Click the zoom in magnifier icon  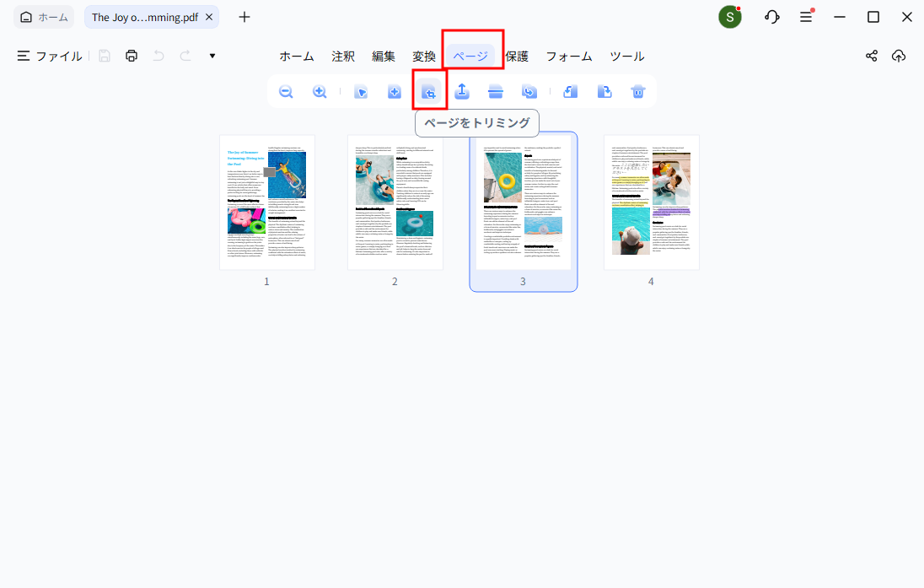[320, 92]
